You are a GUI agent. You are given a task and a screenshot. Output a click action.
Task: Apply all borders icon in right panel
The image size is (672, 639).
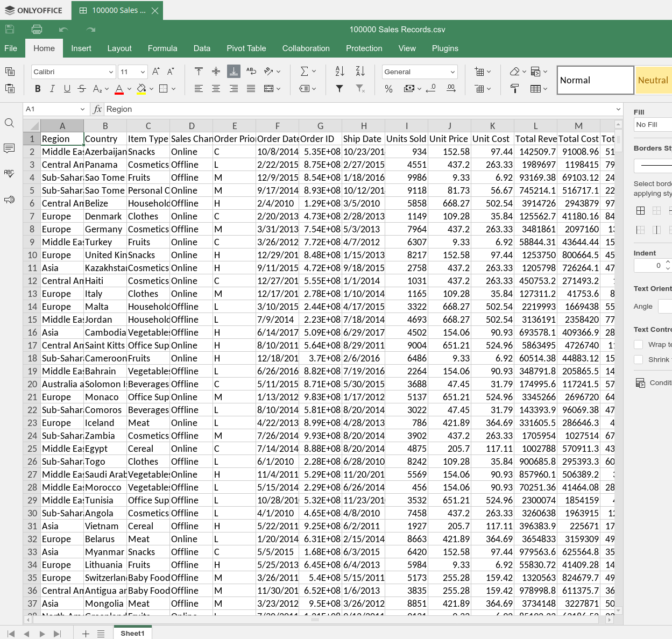coord(640,210)
